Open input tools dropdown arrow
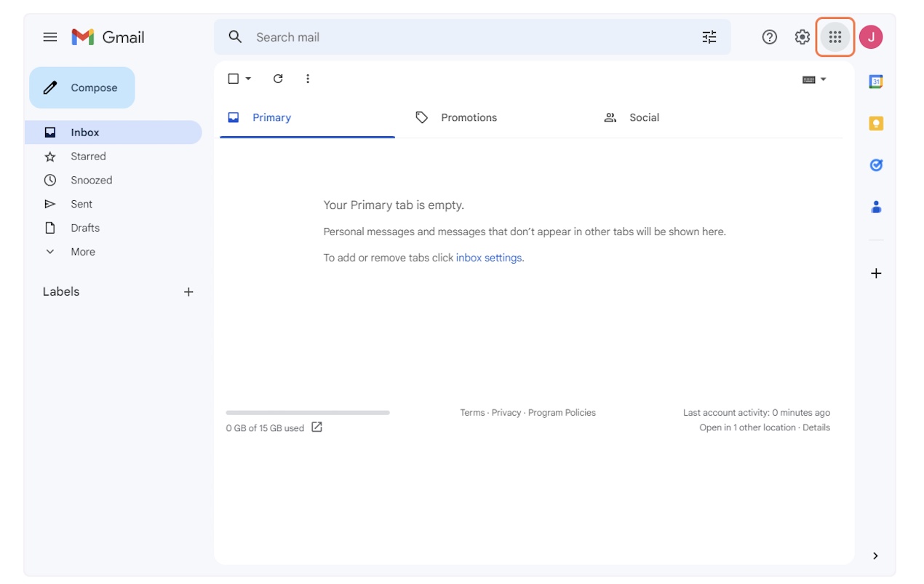The height and width of the screenshot is (584, 924). [823, 79]
